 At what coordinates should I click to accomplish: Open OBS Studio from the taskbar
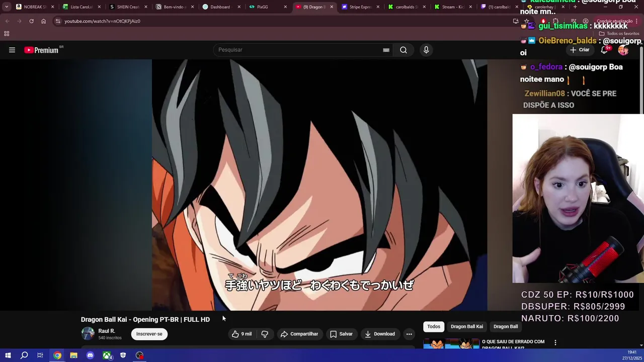[x=139, y=355]
